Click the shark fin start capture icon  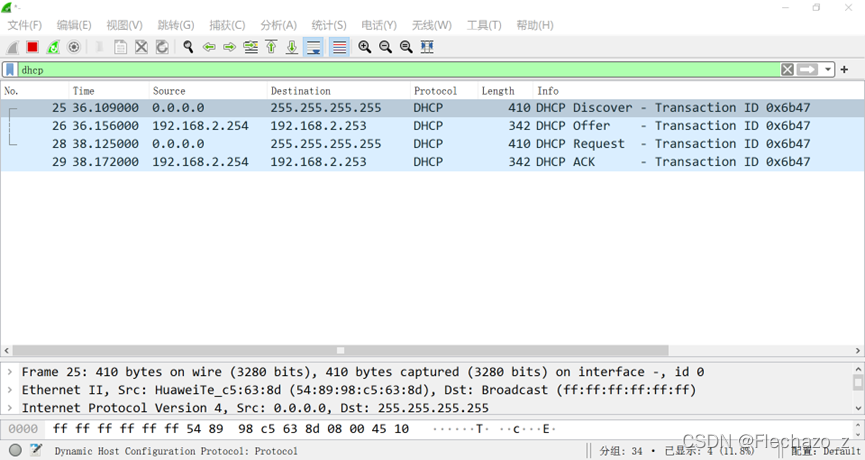pyautogui.click(x=12, y=47)
